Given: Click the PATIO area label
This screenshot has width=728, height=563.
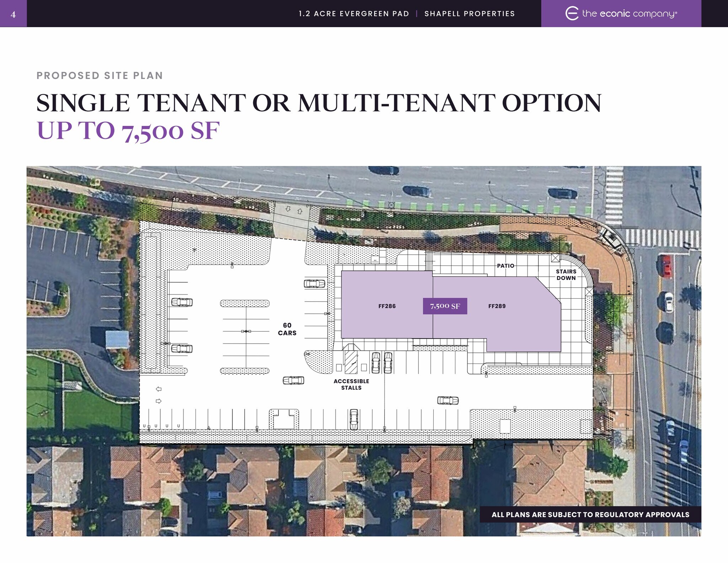Looking at the screenshot, I should click(505, 265).
